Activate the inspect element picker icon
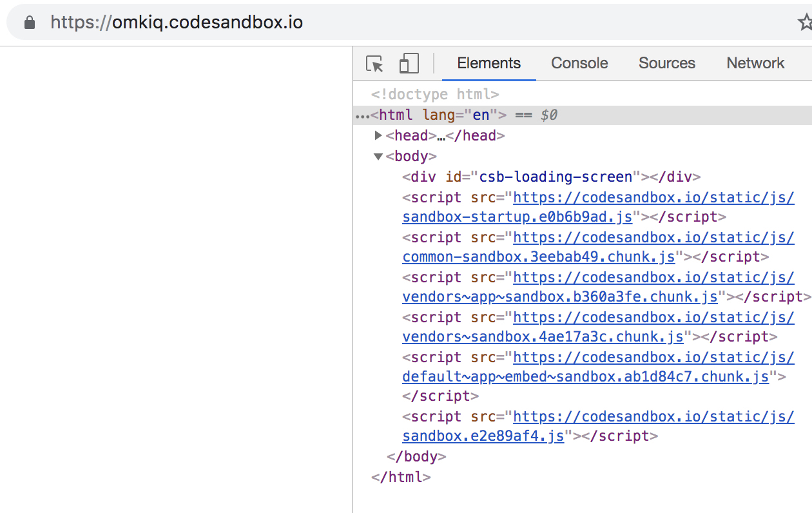 (x=374, y=64)
